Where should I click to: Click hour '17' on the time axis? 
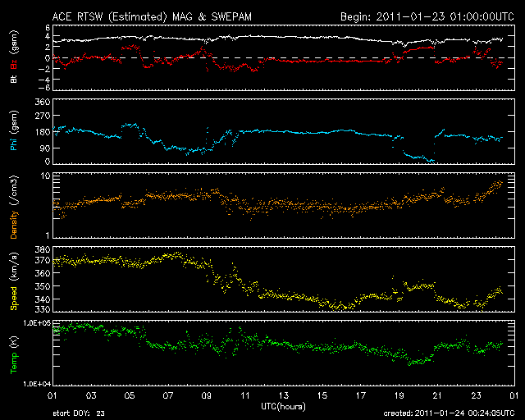(x=361, y=396)
